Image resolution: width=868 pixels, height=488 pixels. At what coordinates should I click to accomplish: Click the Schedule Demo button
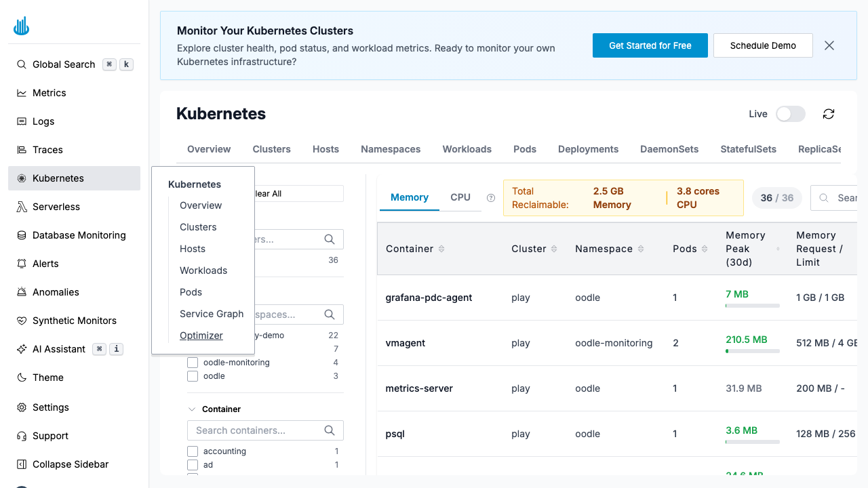point(763,45)
